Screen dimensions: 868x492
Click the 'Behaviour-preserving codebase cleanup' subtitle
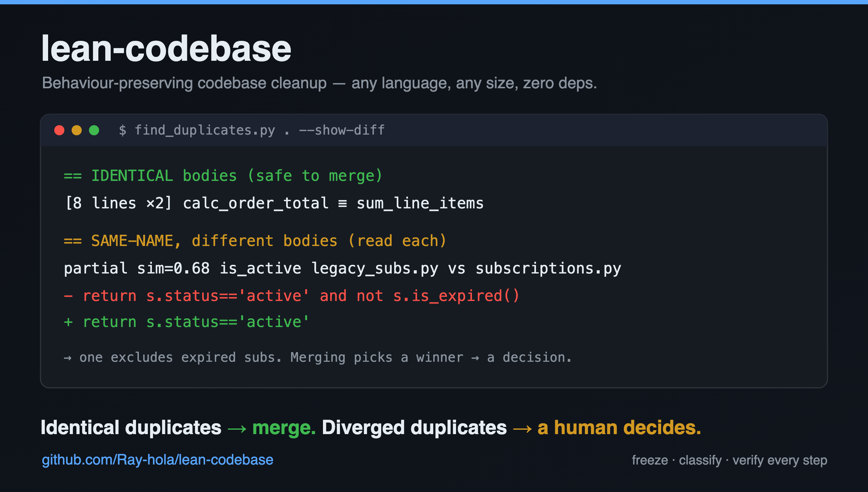click(319, 83)
